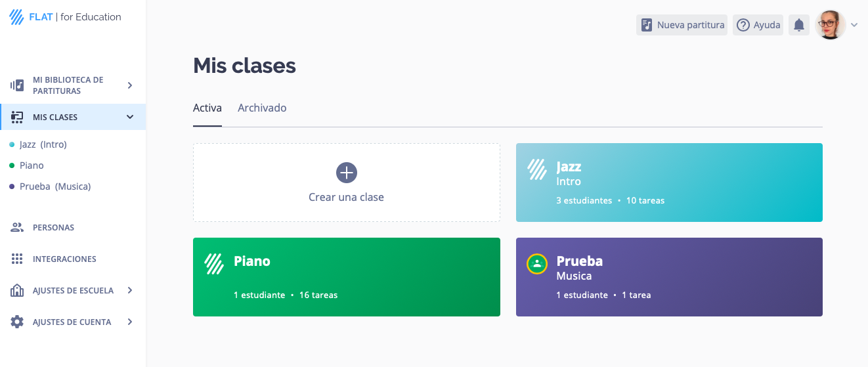This screenshot has width=868, height=367.
Task: Select the Activa tab
Action: [207, 108]
